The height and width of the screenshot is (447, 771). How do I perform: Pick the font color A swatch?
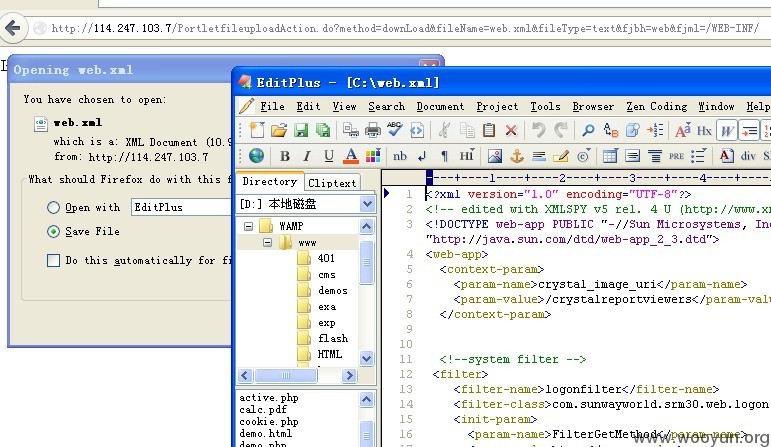coord(351,156)
